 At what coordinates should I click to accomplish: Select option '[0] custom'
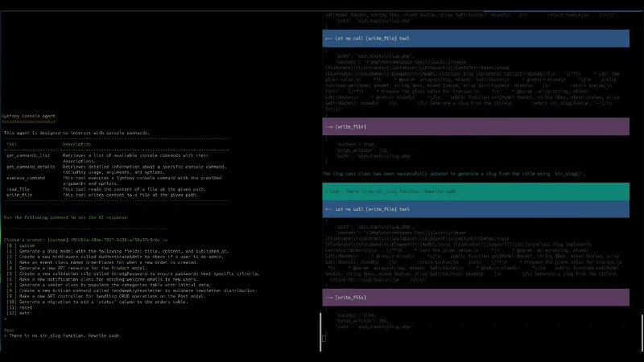(21, 246)
